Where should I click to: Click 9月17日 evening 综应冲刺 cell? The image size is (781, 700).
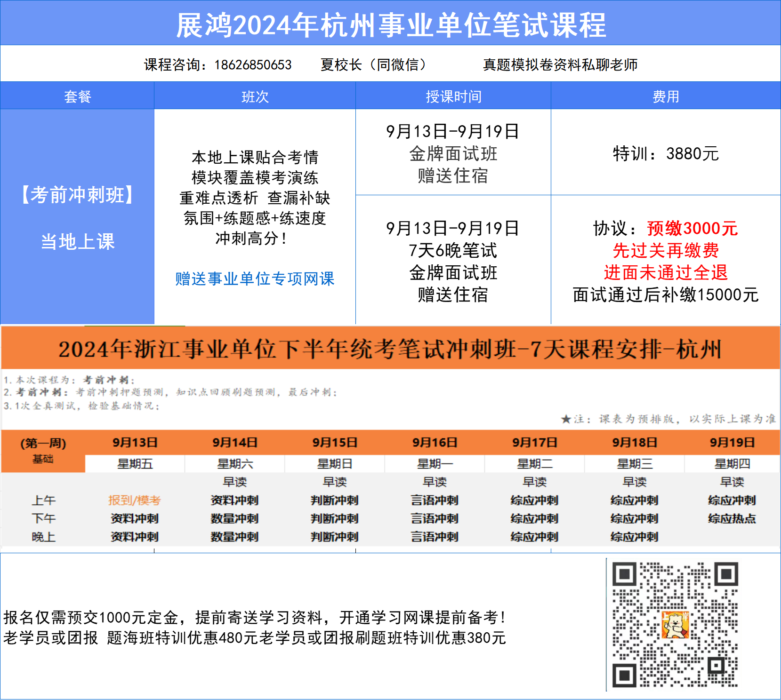[x=535, y=537]
